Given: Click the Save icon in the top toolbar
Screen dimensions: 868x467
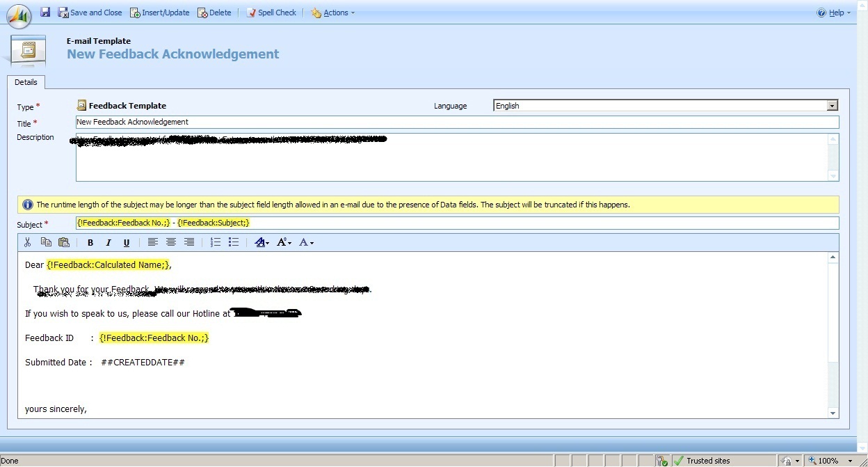Looking at the screenshot, I should pyautogui.click(x=45, y=12).
